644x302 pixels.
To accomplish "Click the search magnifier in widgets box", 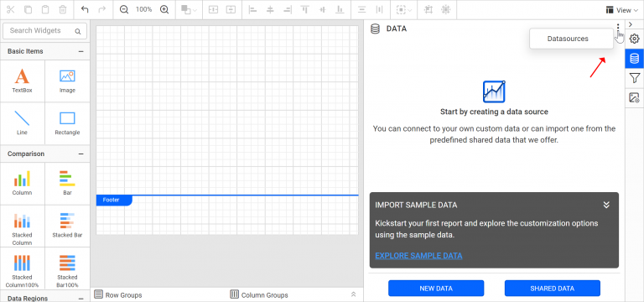I will tap(78, 31).
